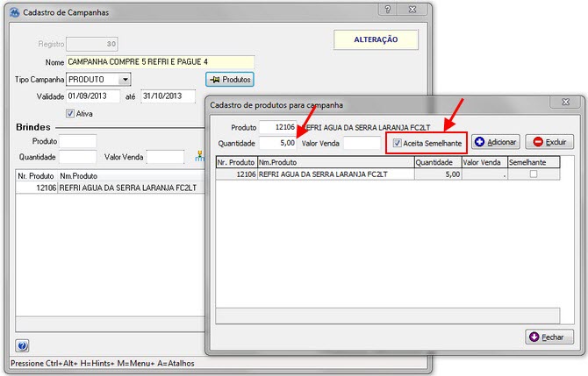Click the help question mark in Cadastro de Campanhas title bar
Viewport: 588px width, 376px height.
click(388, 10)
